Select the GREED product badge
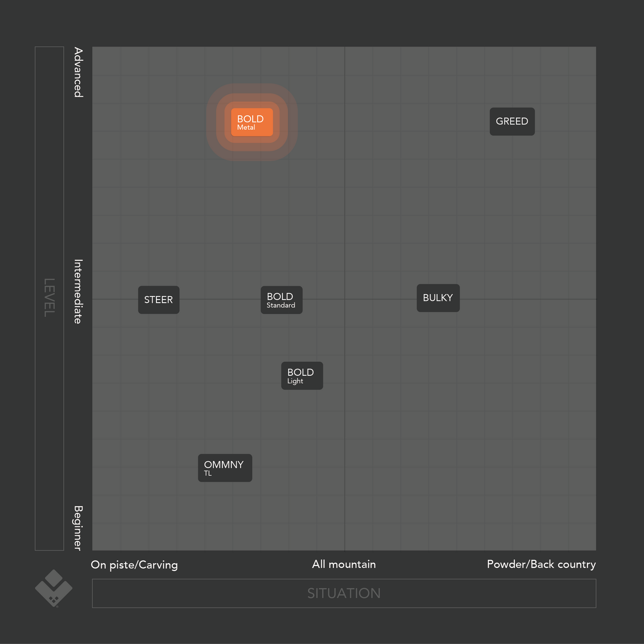The image size is (644, 644). (512, 122)
